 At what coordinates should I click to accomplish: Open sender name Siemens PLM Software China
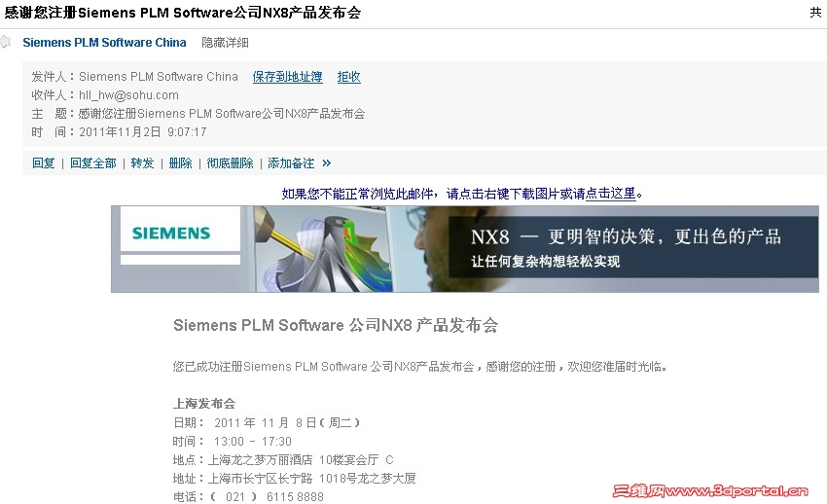(104, 43)
